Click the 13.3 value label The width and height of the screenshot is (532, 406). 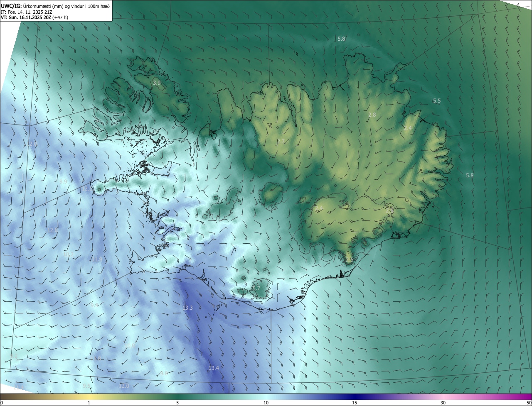click(x=187, y=308)
